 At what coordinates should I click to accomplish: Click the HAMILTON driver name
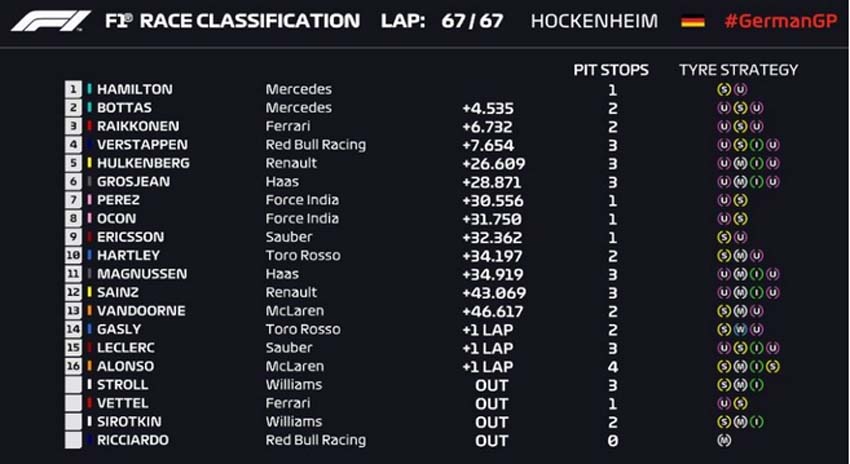coord(134,89)
